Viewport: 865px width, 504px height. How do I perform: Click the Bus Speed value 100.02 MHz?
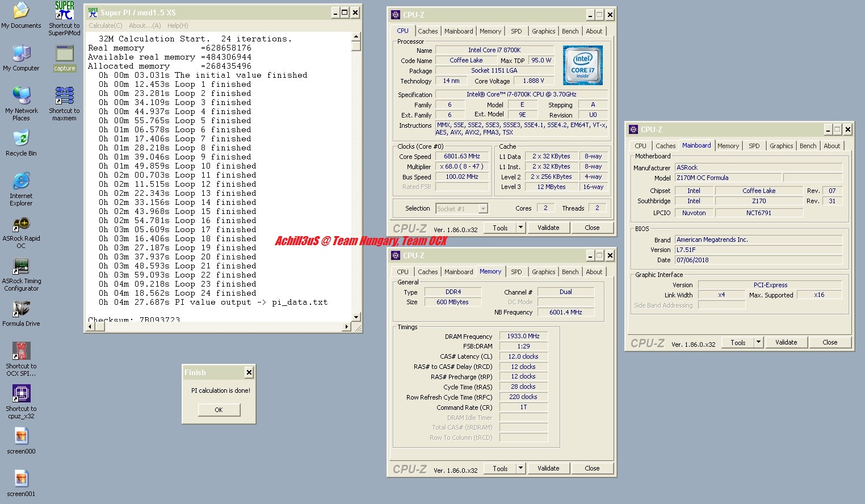[x=462, y=177]
